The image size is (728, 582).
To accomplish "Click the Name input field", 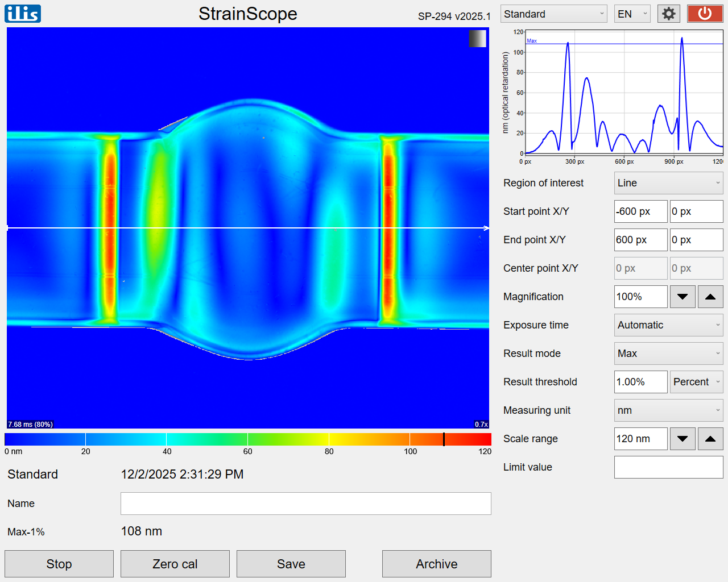I will click(306, 504).
